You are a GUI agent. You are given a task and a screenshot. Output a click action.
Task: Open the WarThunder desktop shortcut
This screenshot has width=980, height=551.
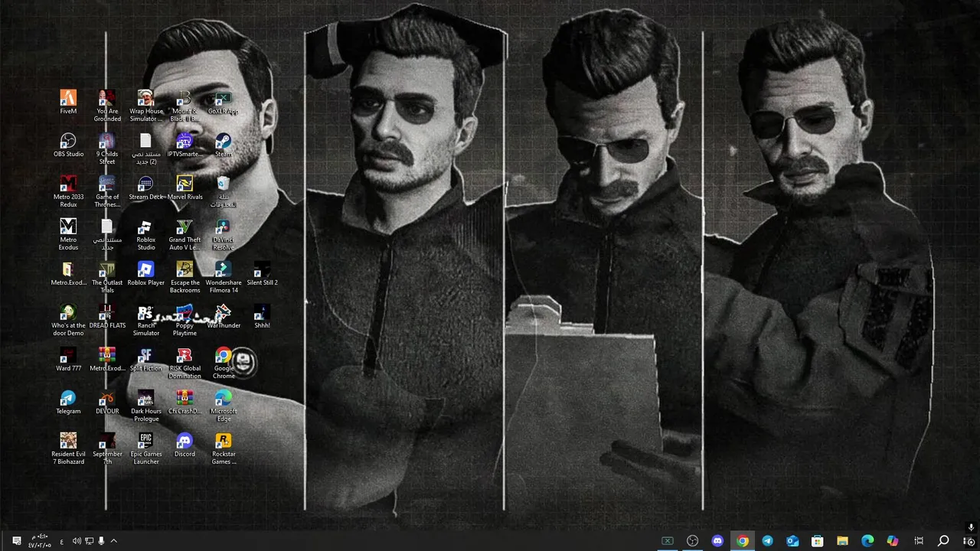coord(224,317)
